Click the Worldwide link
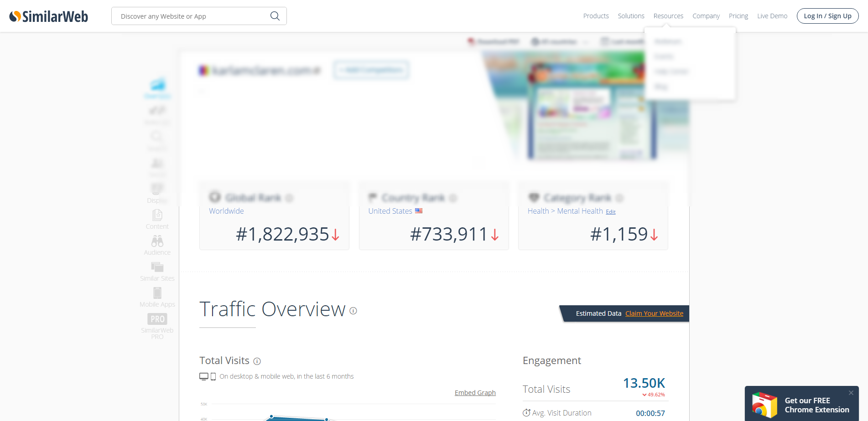Viewport: 868px width, 421px height. tap(226, 211)
